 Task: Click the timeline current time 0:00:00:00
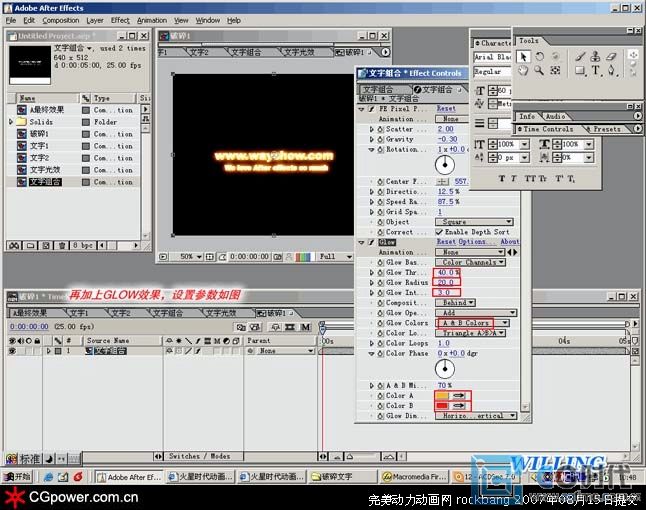pos(29,327)
